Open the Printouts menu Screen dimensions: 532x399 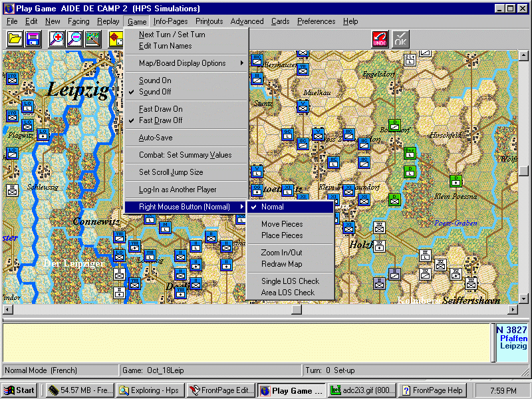point(209,21)
